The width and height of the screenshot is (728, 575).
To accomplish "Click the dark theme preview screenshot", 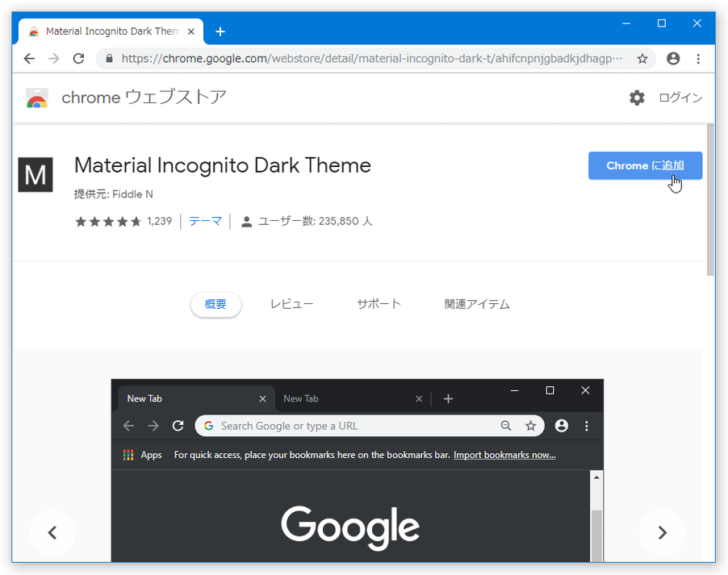I will [357, 470].
